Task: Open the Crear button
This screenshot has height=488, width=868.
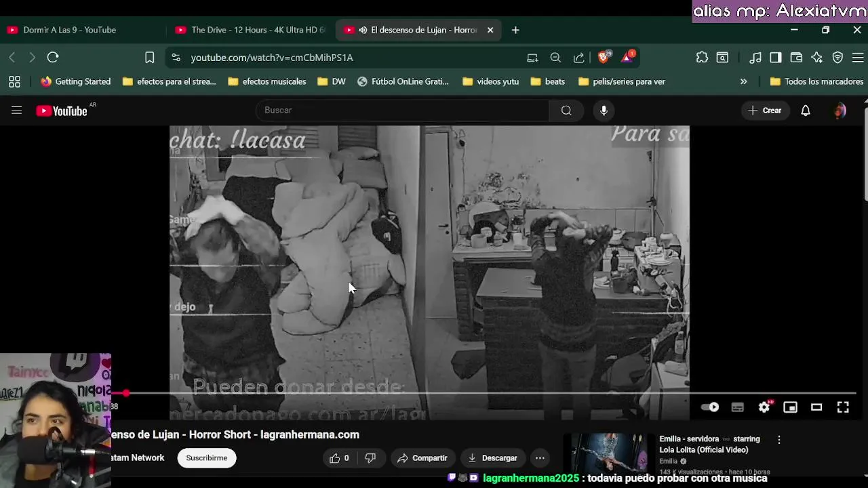Action: 765,110
